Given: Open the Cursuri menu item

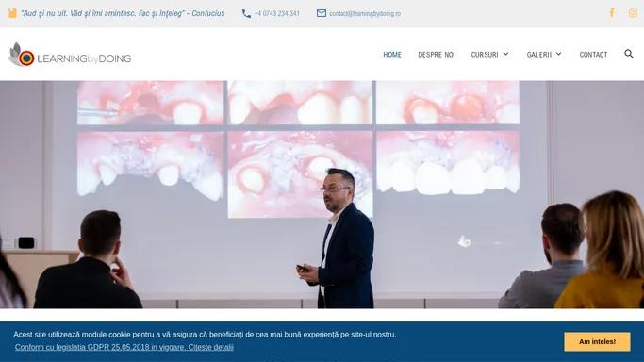Looking at the screenshot, I should (x=485, y=54).
